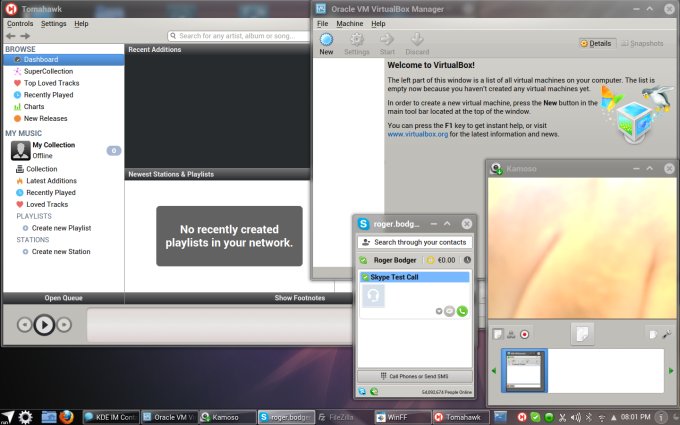
Task: Click the Tomahawk search field
Action: click(239, 36)
